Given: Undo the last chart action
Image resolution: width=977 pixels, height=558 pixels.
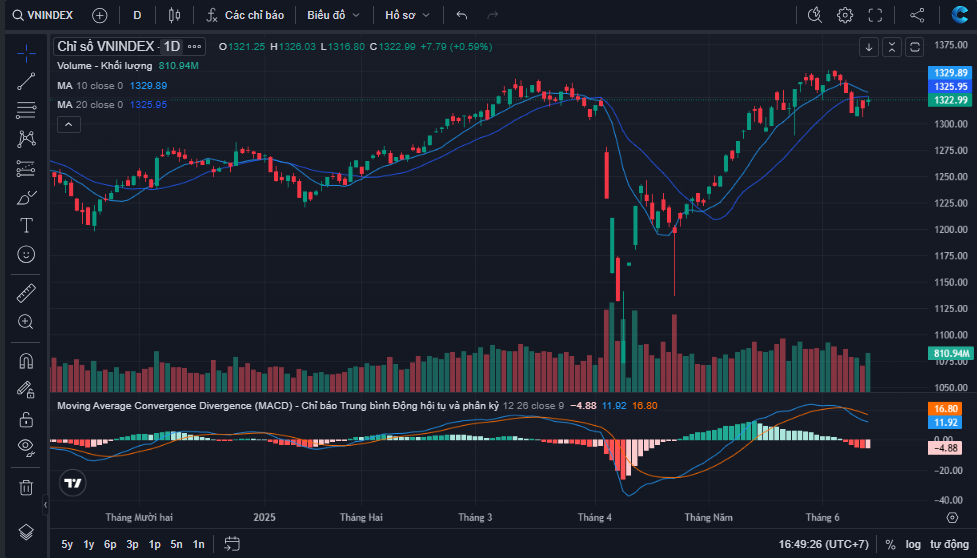Looking at the screenshot, I should pyautogui.click(x=462, y=15).
